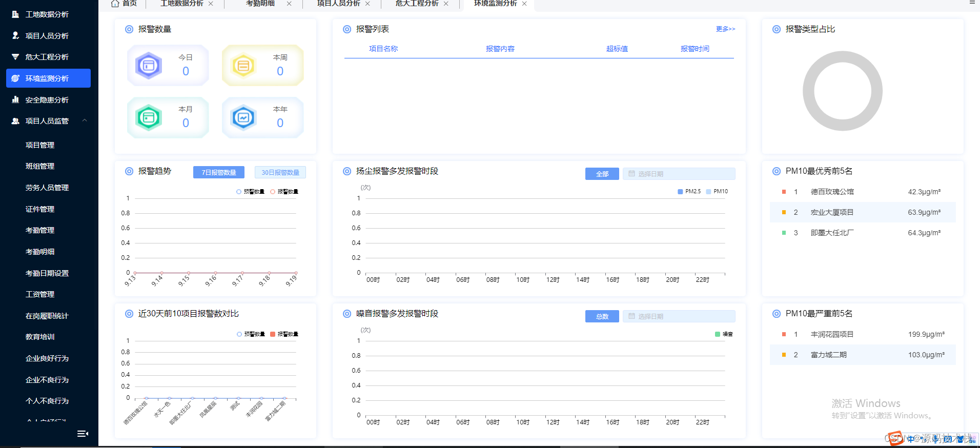Image resolution: width=980 pixels, height=448 pixels.
Task: Open 企业不良行为 in the sidebar
Action: point(47,380)
